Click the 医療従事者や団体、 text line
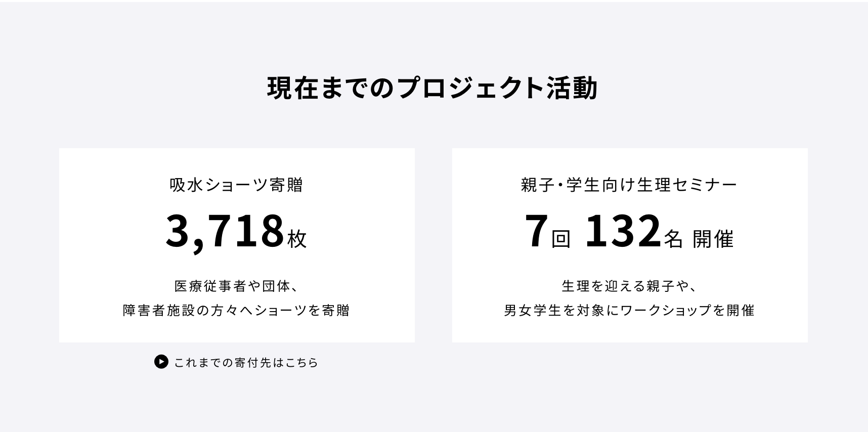Image resolution: width=868 pixels, height=432 pixels. tap(237, 286)
